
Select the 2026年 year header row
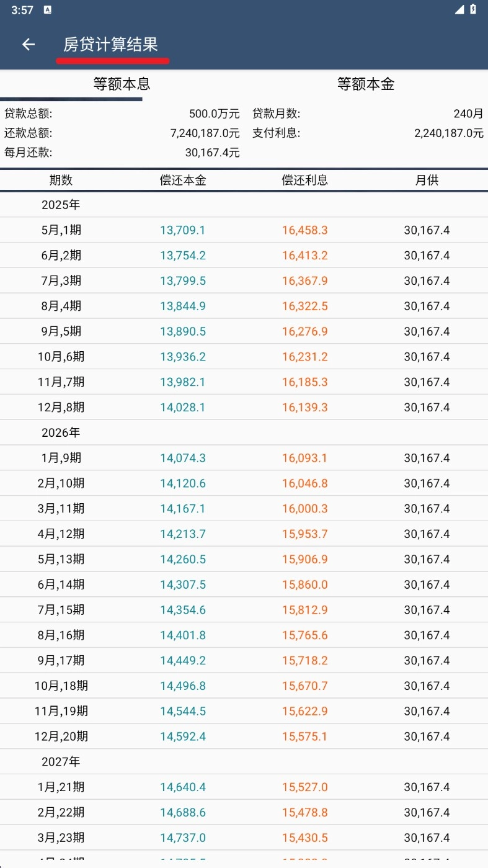(61, 432)
